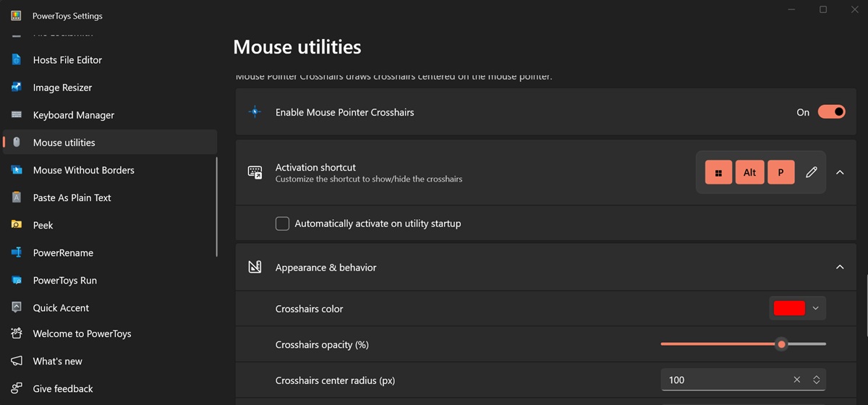Click the Crosshairs opacity (%) label
This screenshot has height=405, width=868.
322,344
